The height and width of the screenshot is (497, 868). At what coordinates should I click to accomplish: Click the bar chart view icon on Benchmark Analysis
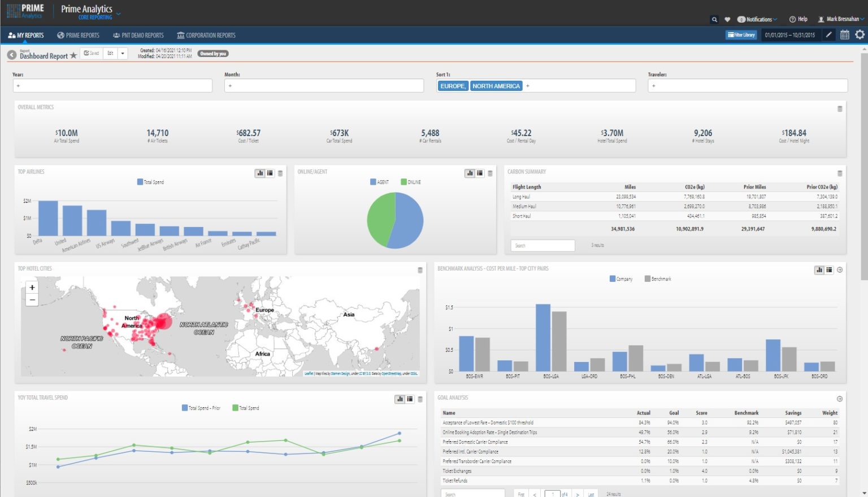coord(819,270)
